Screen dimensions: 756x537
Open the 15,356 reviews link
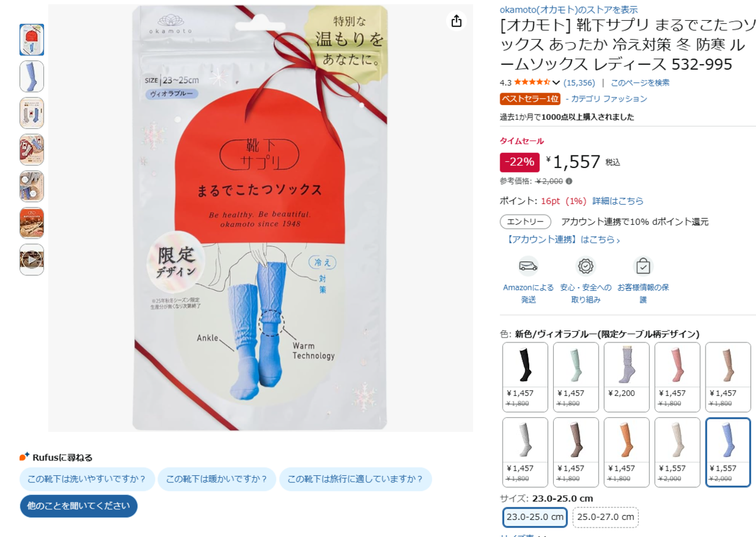pos(579,82)
